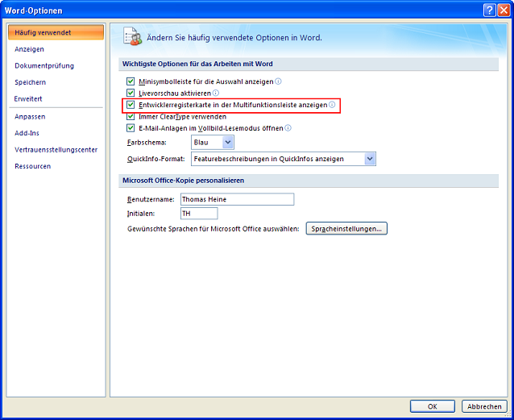Open the Anzeigen category
514x420 pixels.
(29, 49)
